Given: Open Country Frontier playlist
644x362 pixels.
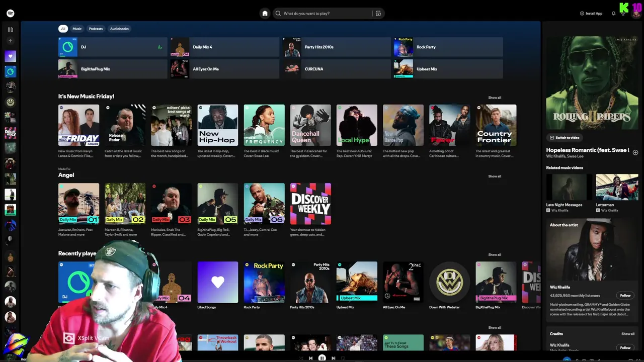Looking at the screenshot, I should pyautogui.click(x=496, y=125).
